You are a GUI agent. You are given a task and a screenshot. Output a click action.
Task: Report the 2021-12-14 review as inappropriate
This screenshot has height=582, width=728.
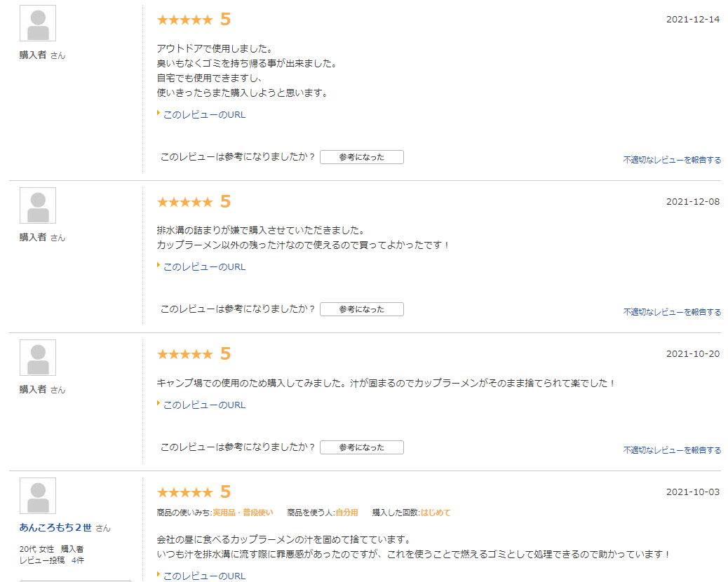tap(672, 160)
